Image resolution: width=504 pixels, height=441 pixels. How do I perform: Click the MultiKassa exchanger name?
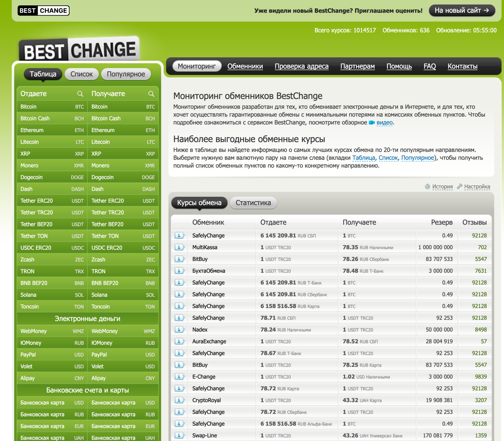pos(205,247)
